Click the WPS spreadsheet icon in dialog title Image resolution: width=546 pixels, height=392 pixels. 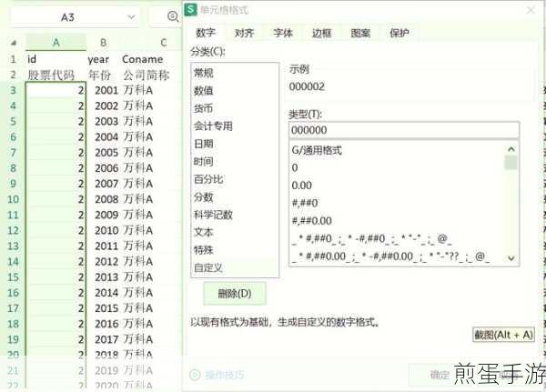pos(190,9)
